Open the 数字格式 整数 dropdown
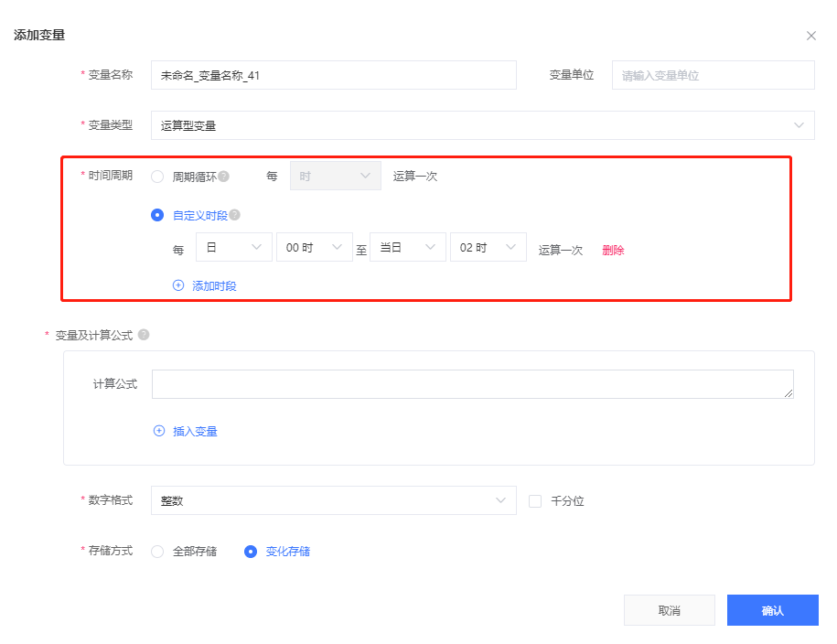Screen dimensions: 837x644 (332, 500)
